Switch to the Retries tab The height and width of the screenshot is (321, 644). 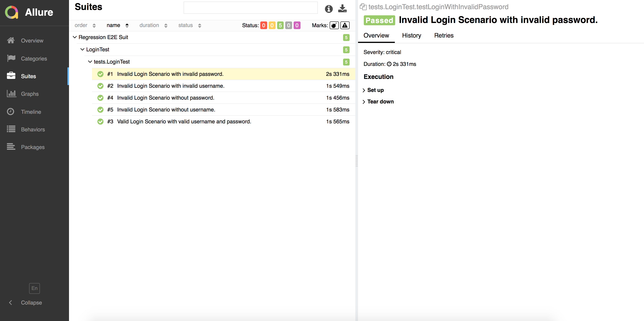[444, 35]
